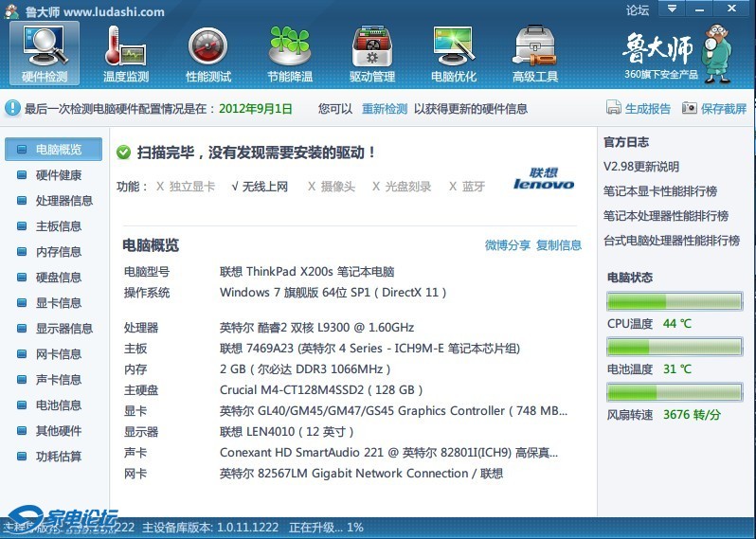Viewport: 756px width, 539px height.
Task: Click the 生成报告 printer icon
Action: tap(613, 107)
